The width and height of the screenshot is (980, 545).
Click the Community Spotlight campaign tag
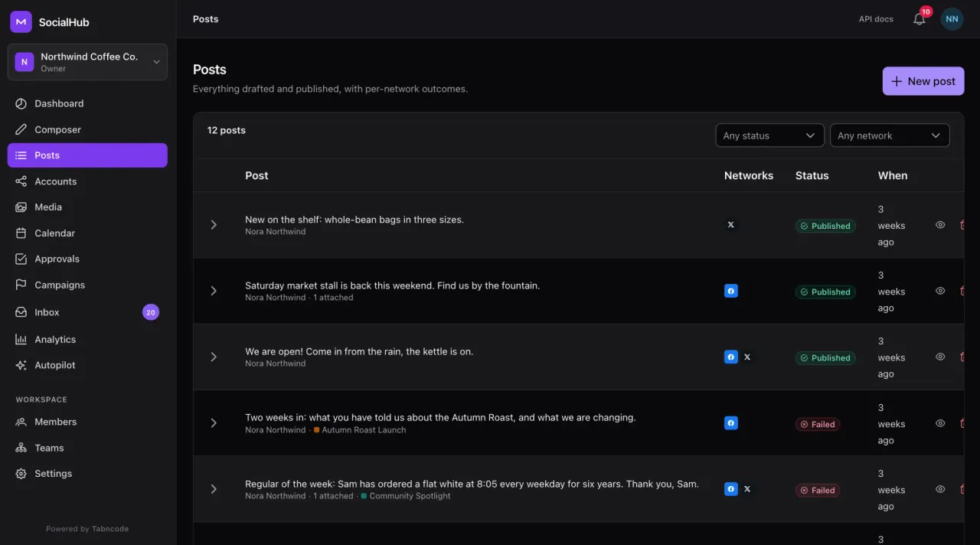405,496
